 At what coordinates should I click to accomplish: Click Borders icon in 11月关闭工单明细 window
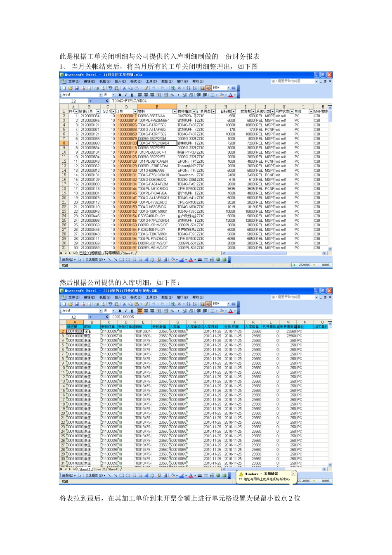[213, 95]
